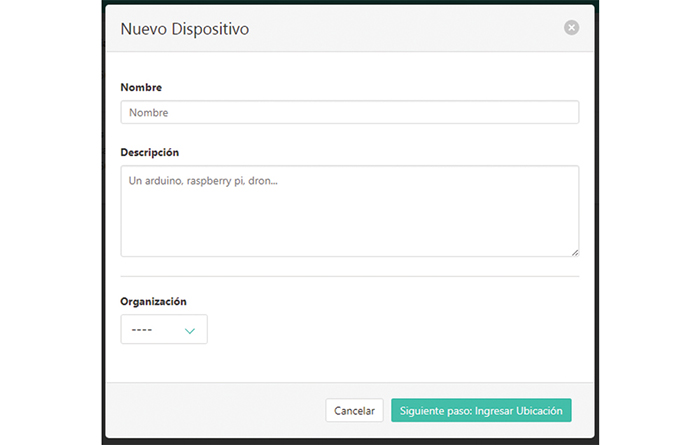Click the green chevron in Organización selector
Image resolution: width=700 pixels, height=445 pixels.
point(190,331)
